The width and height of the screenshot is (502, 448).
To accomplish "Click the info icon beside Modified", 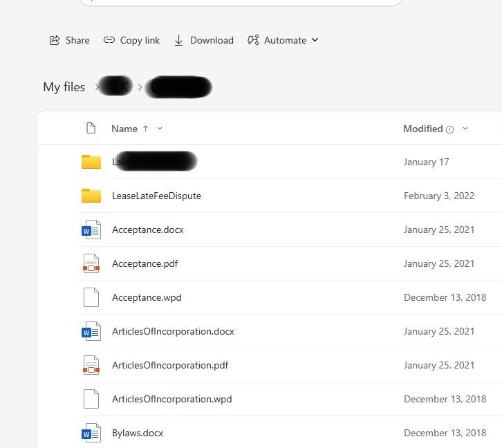I will [450, 129].
